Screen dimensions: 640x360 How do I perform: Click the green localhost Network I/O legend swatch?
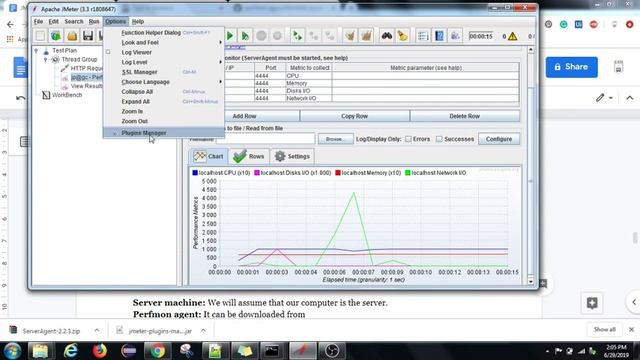408,173
